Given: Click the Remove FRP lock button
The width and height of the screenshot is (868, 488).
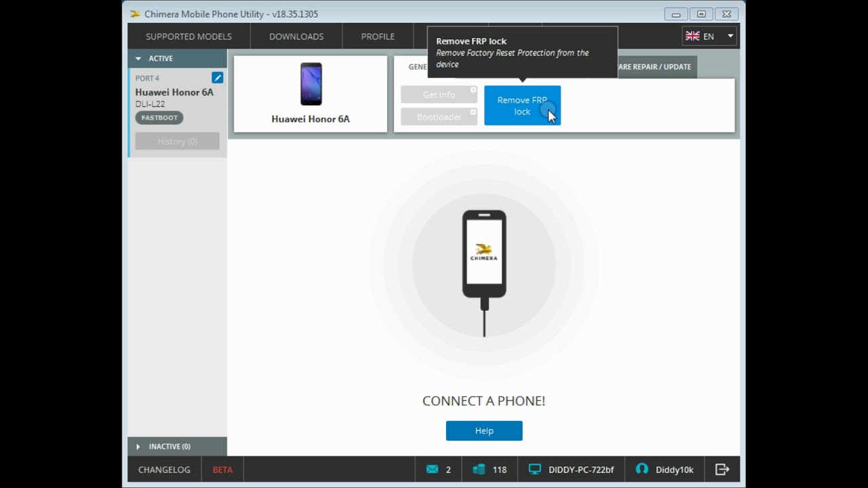Looking at the screenshot, I should [x=522, y=106].
